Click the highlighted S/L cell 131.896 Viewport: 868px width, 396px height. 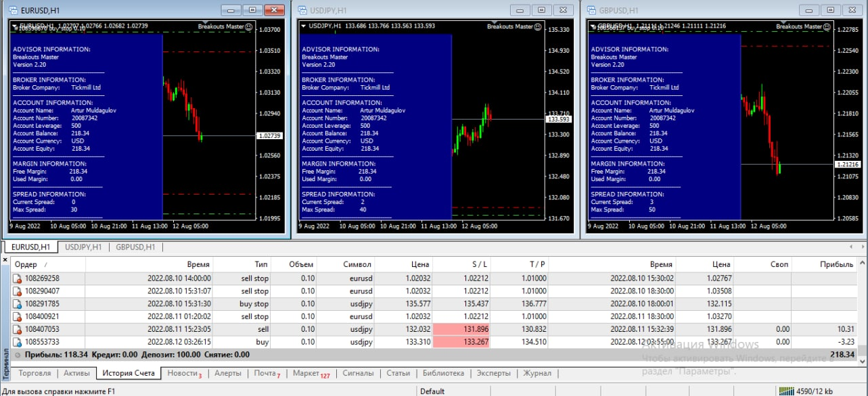[x=461, y=329]
